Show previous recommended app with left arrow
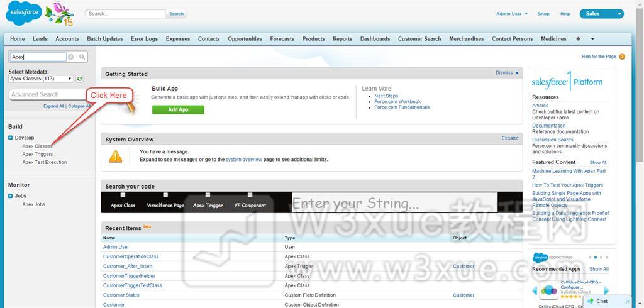644x308 pixels. point(535,291)
